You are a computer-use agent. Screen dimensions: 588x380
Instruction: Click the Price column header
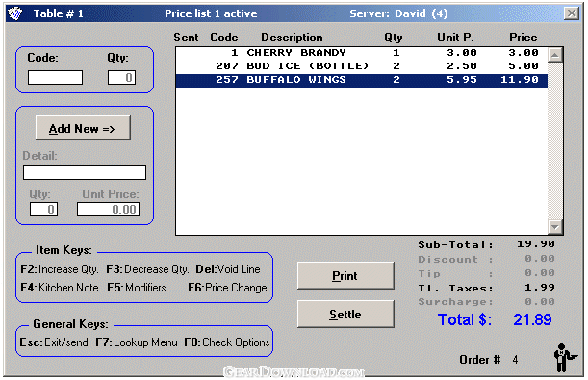click(524, 38)
